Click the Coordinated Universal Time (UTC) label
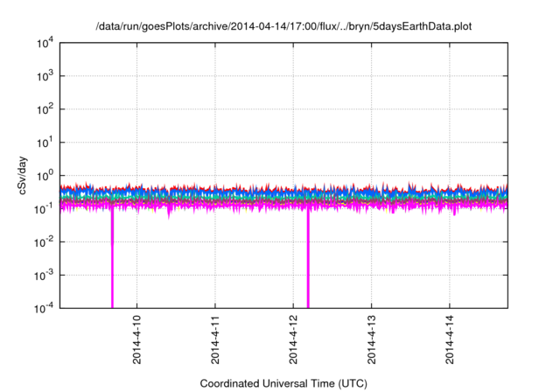The image size is (560, 392). [283, 383]
